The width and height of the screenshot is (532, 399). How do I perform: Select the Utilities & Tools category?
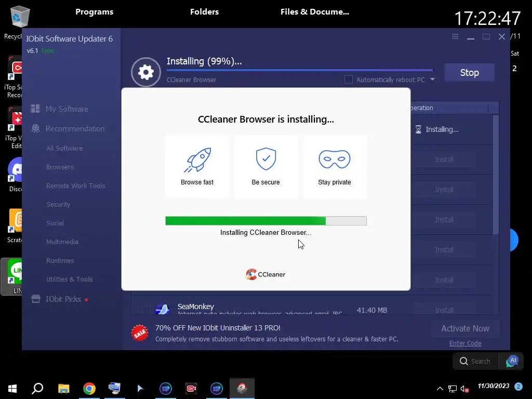click(69, 279)
